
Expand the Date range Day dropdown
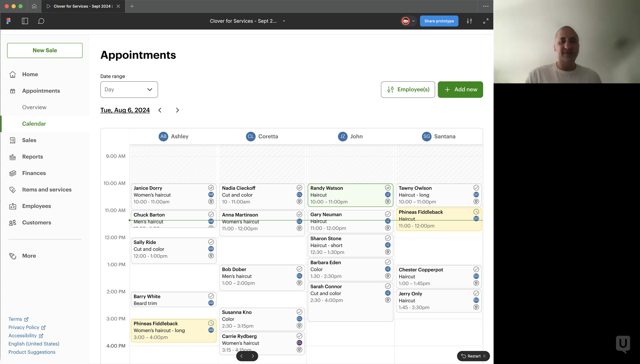pos(129,89)
